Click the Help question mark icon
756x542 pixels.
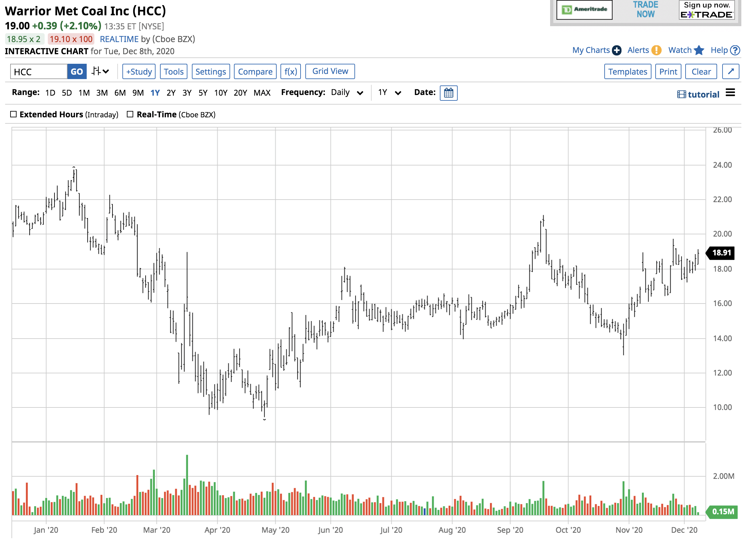[x=735, y=50]
